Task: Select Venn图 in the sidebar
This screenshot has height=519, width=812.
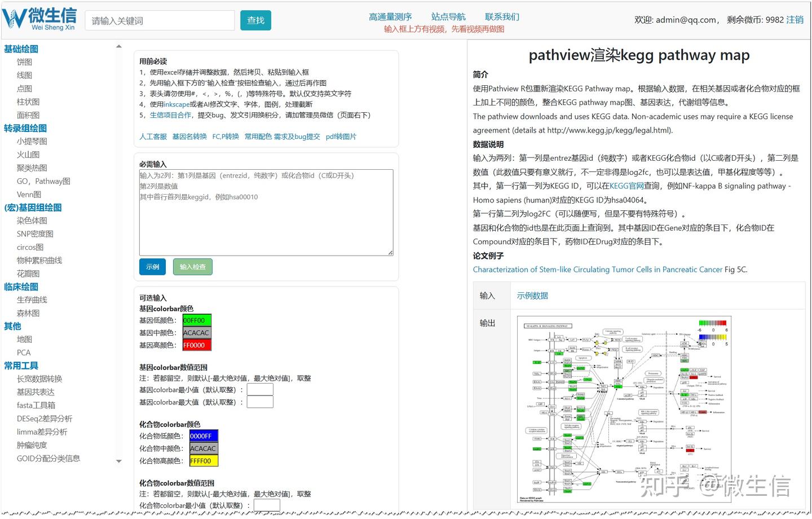Action: point(29,195)
